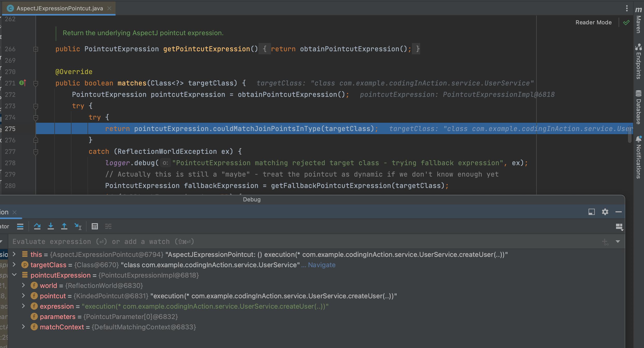
Task: Click the Step Out debugger icon
Action: pos(64,226)
